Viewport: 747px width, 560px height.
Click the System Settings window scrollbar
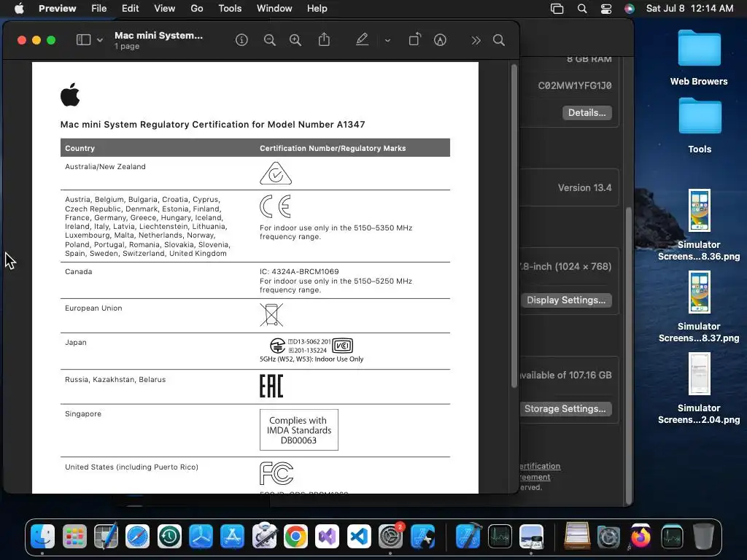click(x=629, y=356)
